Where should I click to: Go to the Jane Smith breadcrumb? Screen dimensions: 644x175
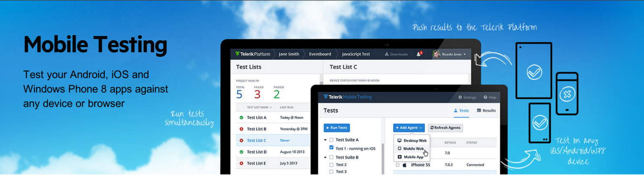pyautogui.click(x=289, y=54)
